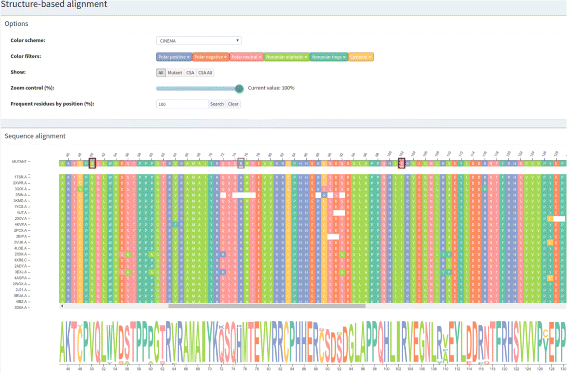Click the gray-boxed residue in MUTANT row

click(x=241, y=163)
